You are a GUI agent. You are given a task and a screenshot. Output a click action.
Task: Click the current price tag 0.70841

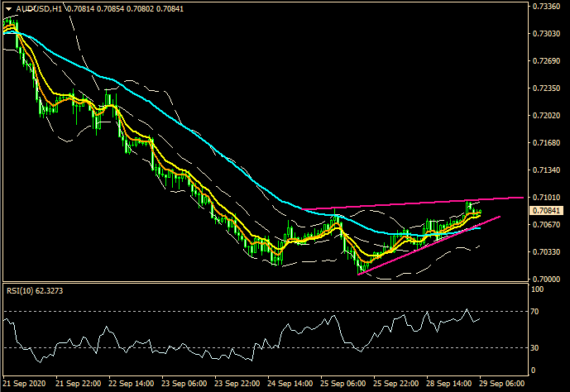click(545, 211)
